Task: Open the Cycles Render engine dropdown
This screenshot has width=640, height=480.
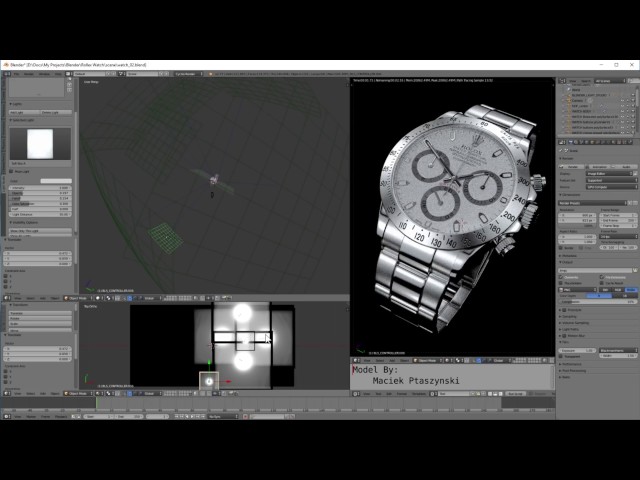Action: [x=189, y=74]
